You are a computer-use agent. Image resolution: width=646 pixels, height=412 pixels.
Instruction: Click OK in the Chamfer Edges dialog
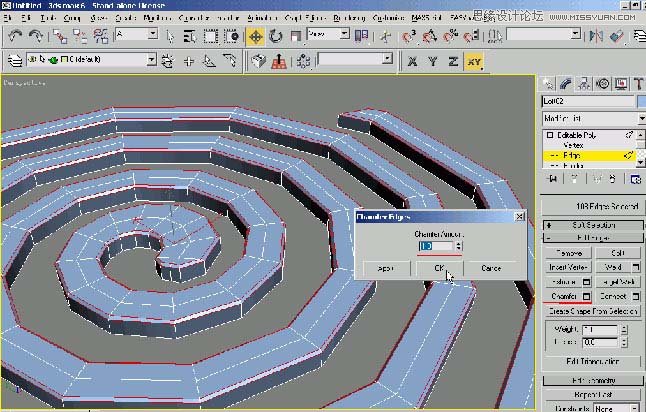coord(440,268)
